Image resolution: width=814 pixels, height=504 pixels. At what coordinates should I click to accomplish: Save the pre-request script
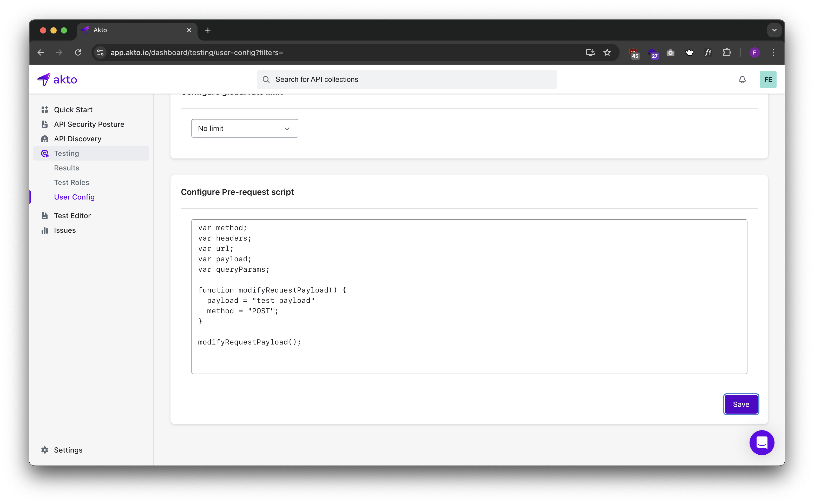point(741,404)
